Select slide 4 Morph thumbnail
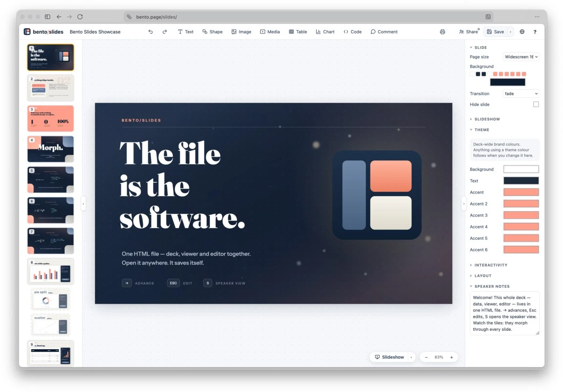Image resolution: width=563 pixels, height=392 pixels. tap(51, 149)
